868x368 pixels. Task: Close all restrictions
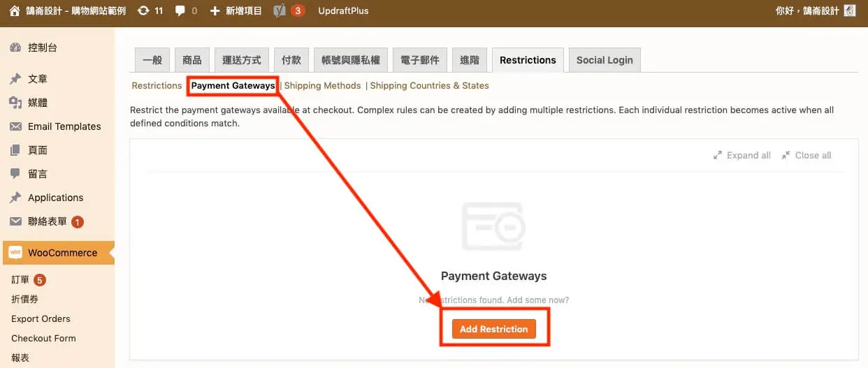point(806,155)
